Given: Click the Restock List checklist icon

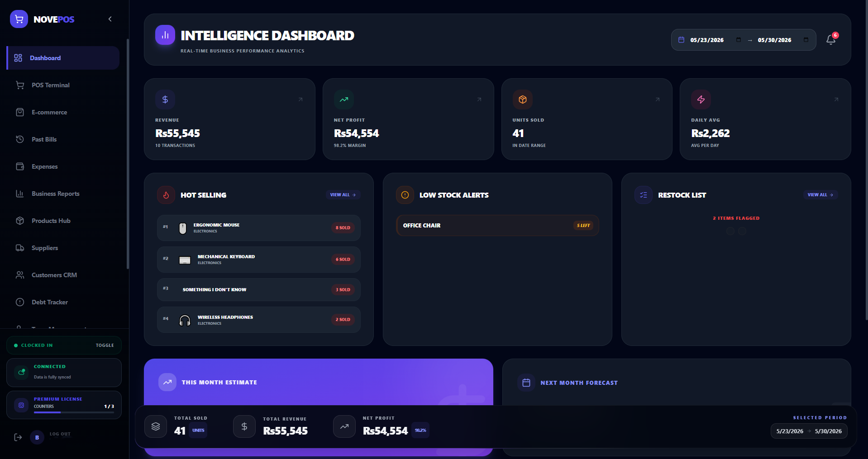Looking at the screenshot, I should point(644,195).
